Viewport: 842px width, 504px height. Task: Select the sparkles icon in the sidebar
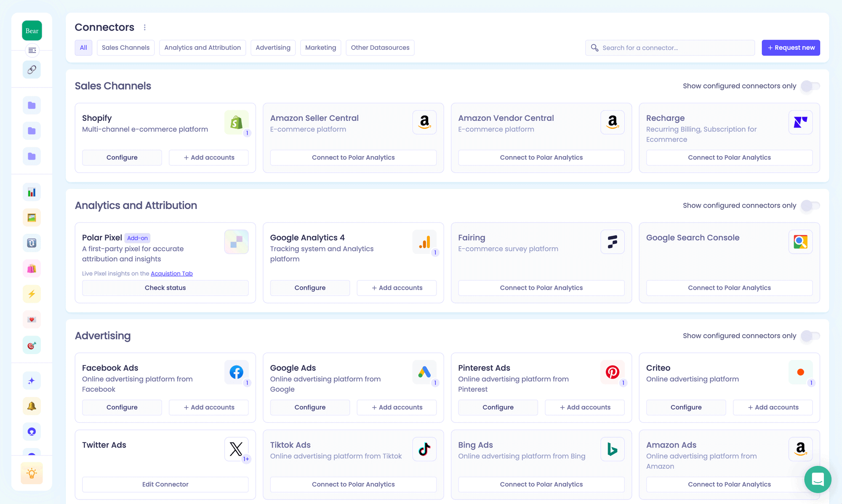(32, 380)
